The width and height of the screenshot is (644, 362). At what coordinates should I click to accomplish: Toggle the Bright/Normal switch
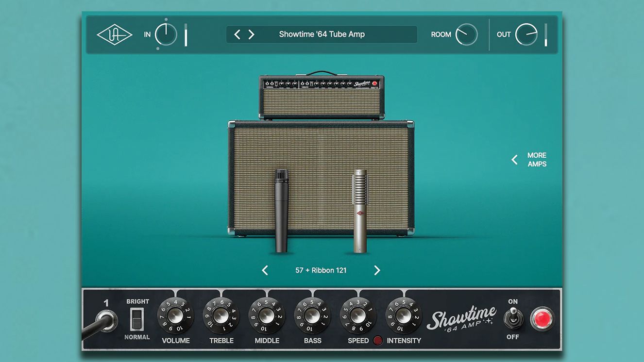point(137,319)
